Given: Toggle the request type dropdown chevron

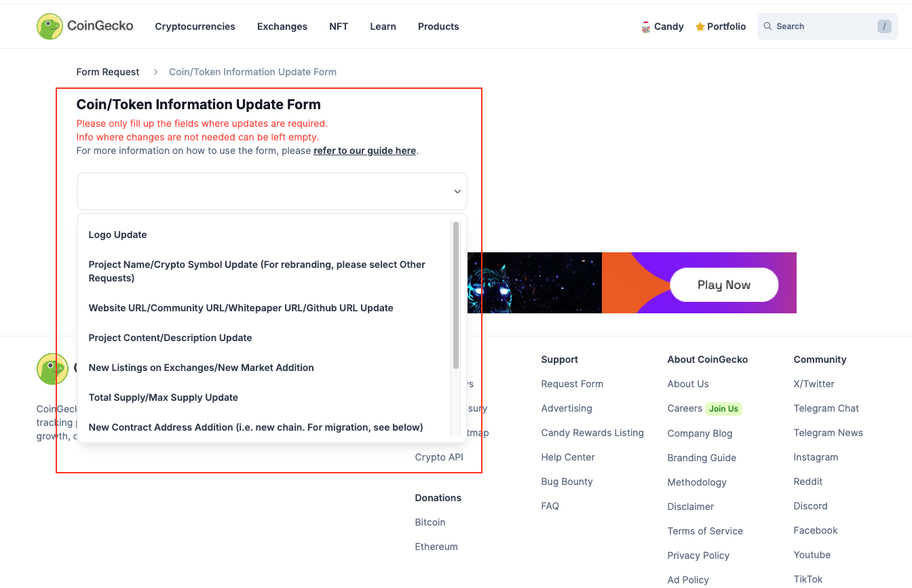Looking at the screenshot, I should tap(457, 192).
